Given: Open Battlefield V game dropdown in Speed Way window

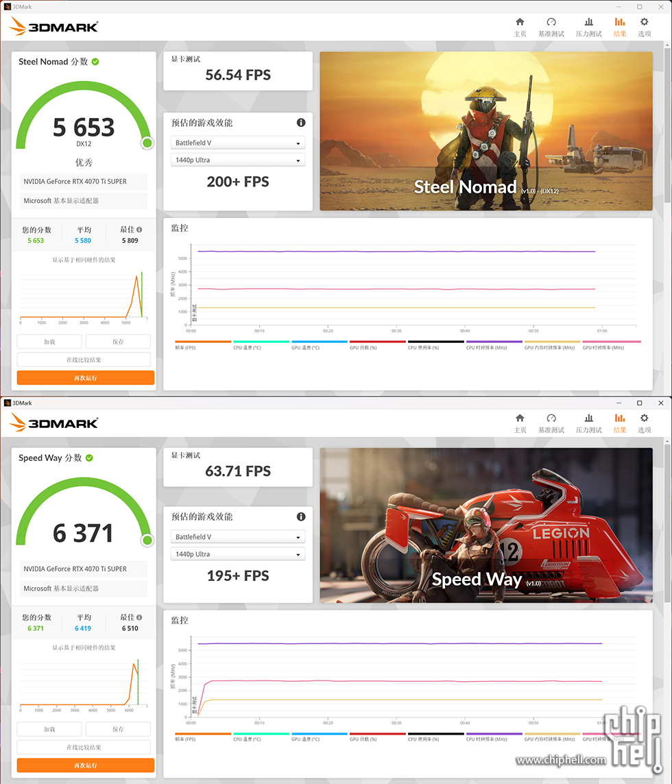Looking at the screenshot, I should [238, 536].
